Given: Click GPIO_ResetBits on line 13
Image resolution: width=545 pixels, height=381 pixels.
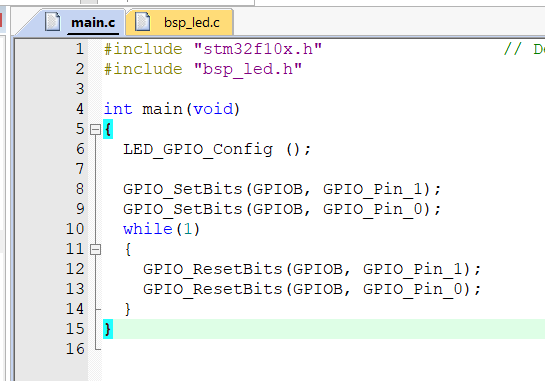Looking at the screenshot, I should [213, 289].
